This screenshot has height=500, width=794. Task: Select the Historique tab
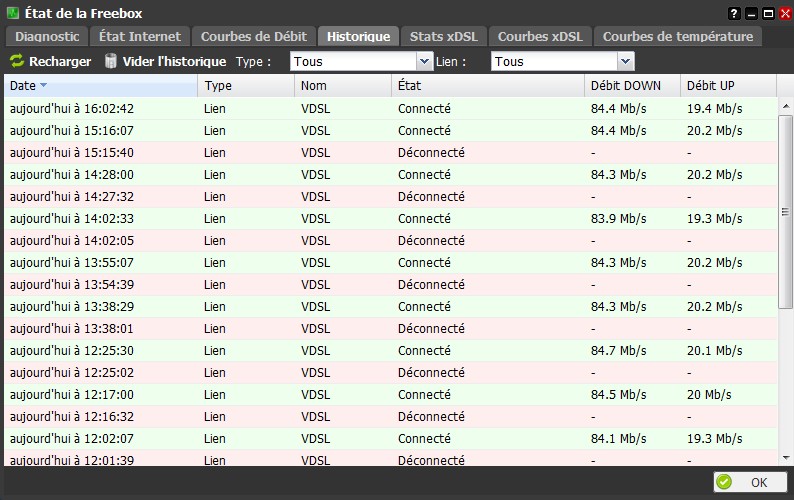[359, 36]
